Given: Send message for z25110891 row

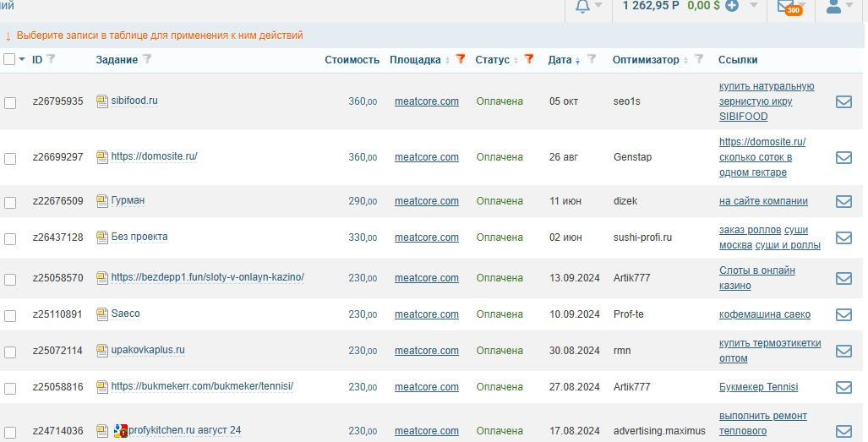Looking at the screenshot, I should click(843, 314).
